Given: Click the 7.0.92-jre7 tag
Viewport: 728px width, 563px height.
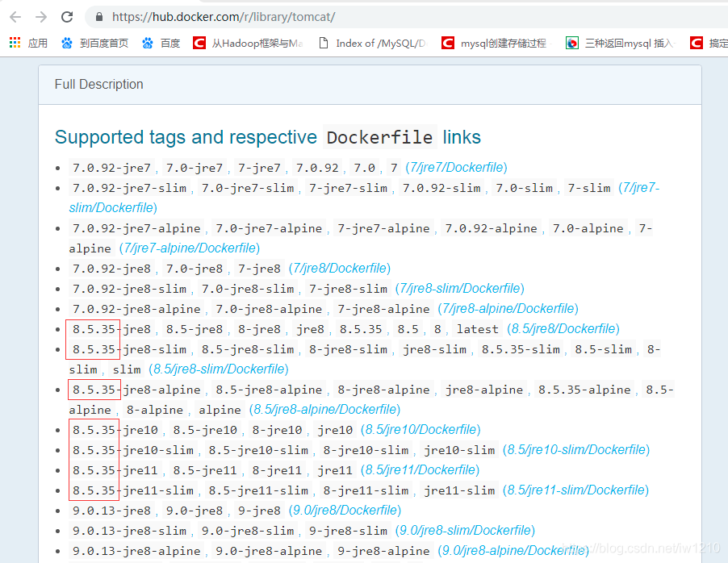Looking at the screenshot, I should (x=111, y=168).
